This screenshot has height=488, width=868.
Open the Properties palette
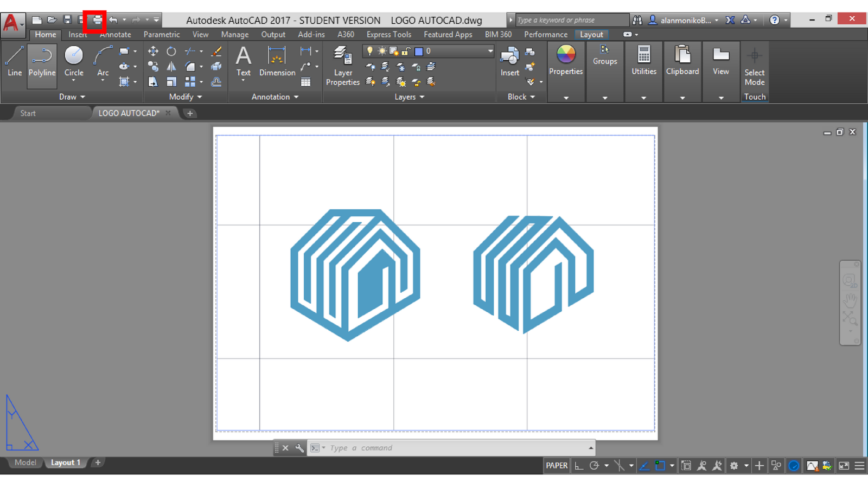tap(566, 60)
